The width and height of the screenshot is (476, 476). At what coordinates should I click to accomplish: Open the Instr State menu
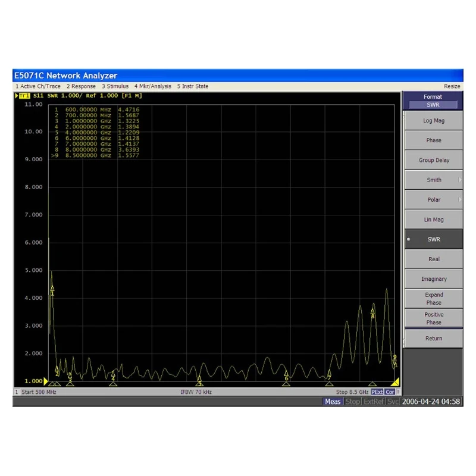click(193, 86)
